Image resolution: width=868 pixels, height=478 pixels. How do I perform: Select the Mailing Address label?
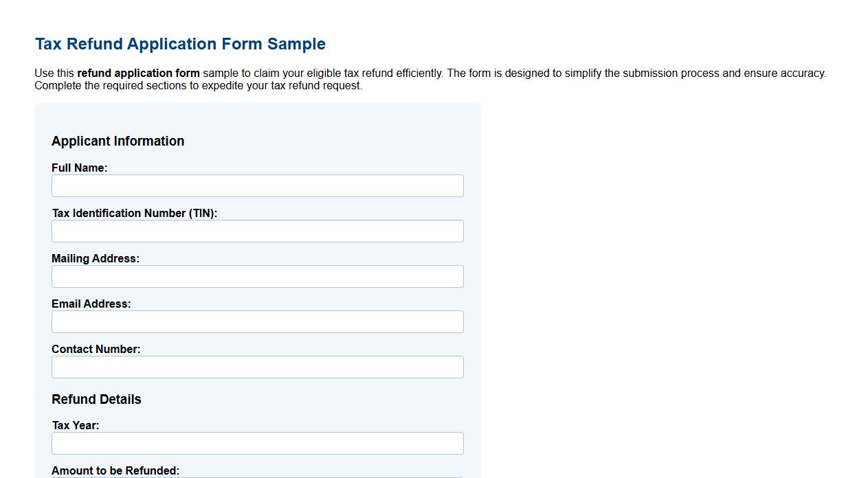(x=96, y=258)
